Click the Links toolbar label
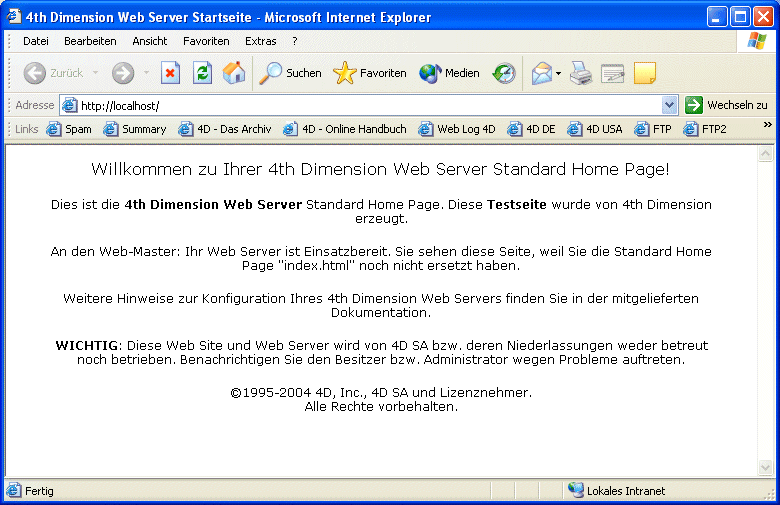This screenshot has height=505, width=780. click(x=26, y=129)
